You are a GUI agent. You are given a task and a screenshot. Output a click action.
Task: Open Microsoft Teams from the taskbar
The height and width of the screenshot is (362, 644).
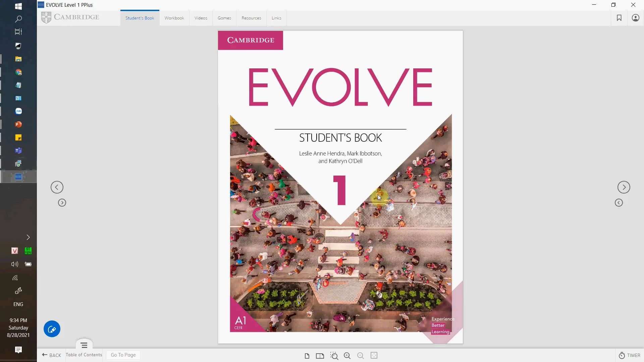pos(18,150)
